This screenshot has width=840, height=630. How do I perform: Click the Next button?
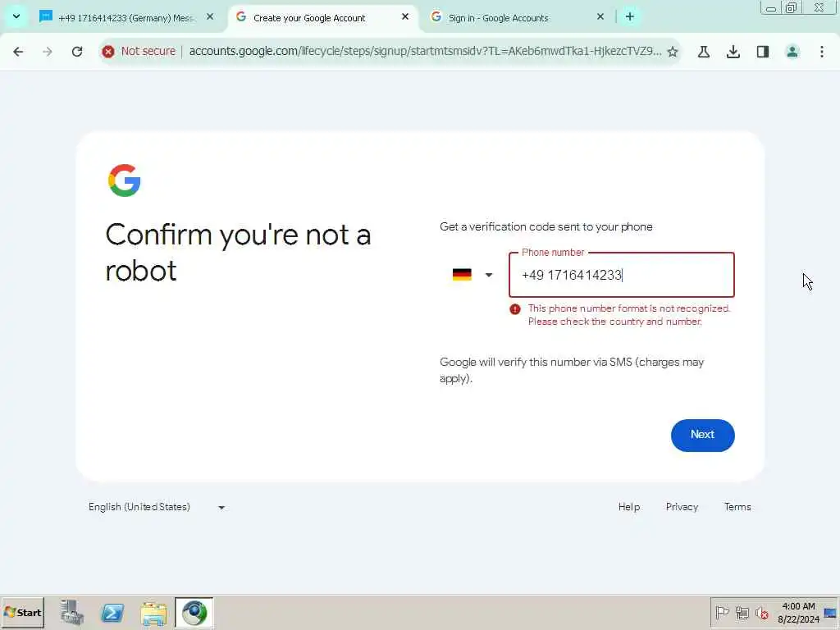pos(702,435)
